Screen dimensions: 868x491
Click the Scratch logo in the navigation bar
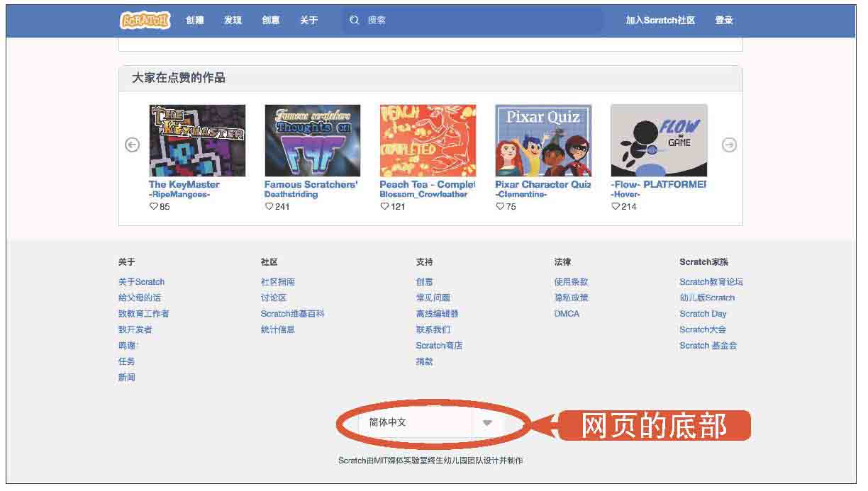coord(145,20)
